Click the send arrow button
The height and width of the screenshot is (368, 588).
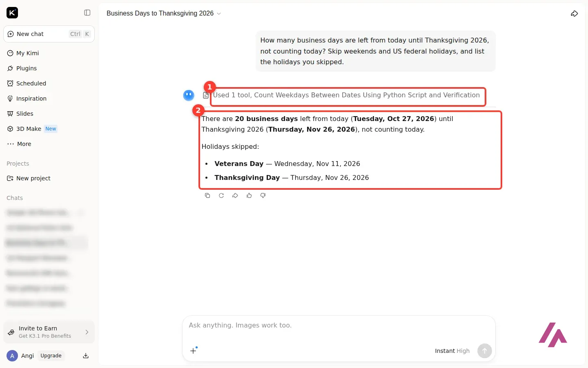[x=484, y=351]
